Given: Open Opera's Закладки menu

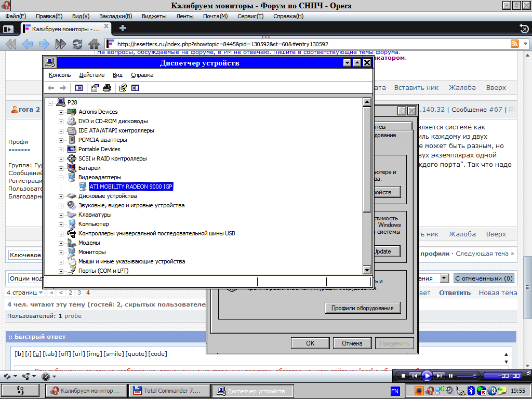Looking at the screenshot, I should [116, 16].
